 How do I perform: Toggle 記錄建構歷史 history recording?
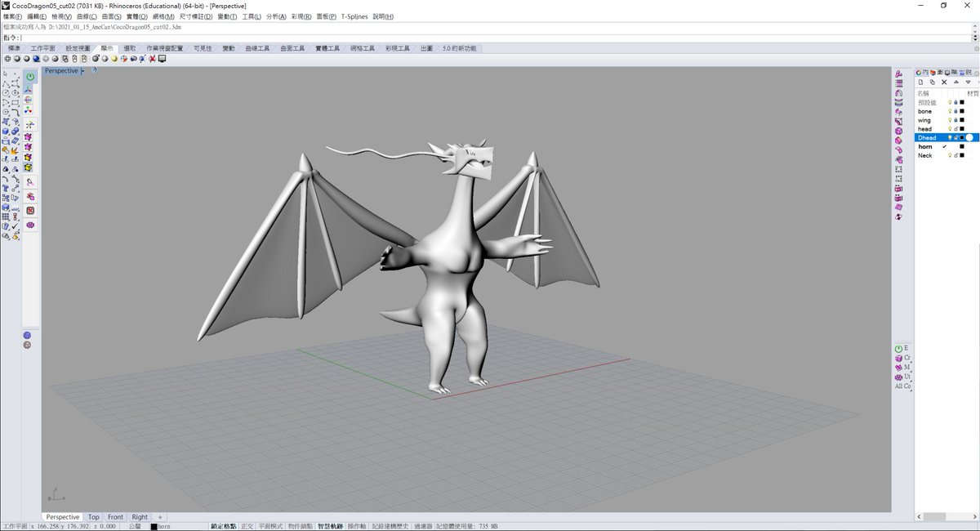click(390, 527)
